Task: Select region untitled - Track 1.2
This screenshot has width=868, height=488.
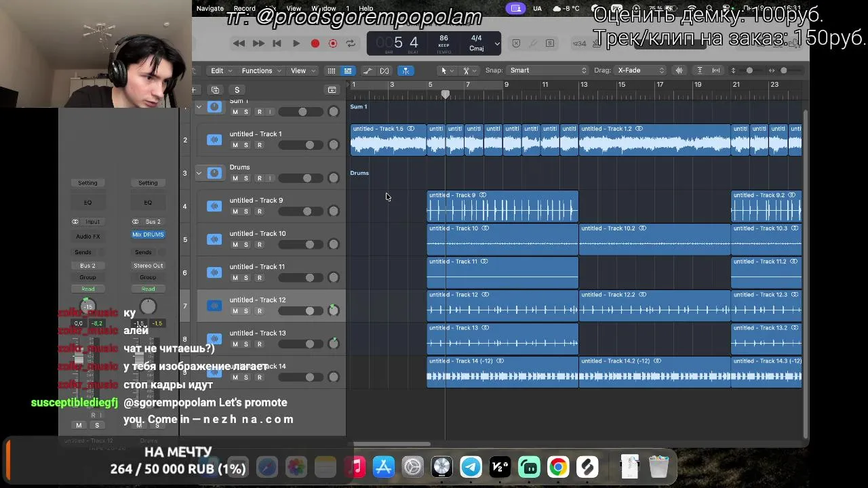Action: click(x=654, y=140)
